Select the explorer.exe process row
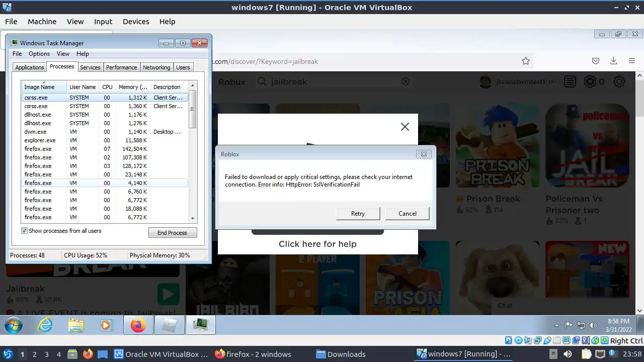 (x=105, y=140)
